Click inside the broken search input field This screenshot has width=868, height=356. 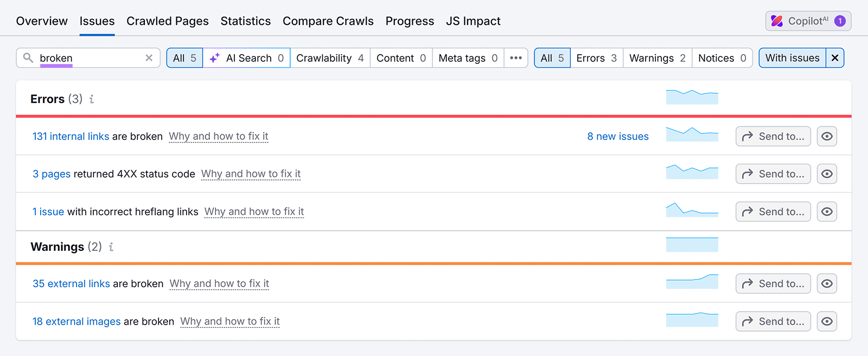[x=87, y=57]
